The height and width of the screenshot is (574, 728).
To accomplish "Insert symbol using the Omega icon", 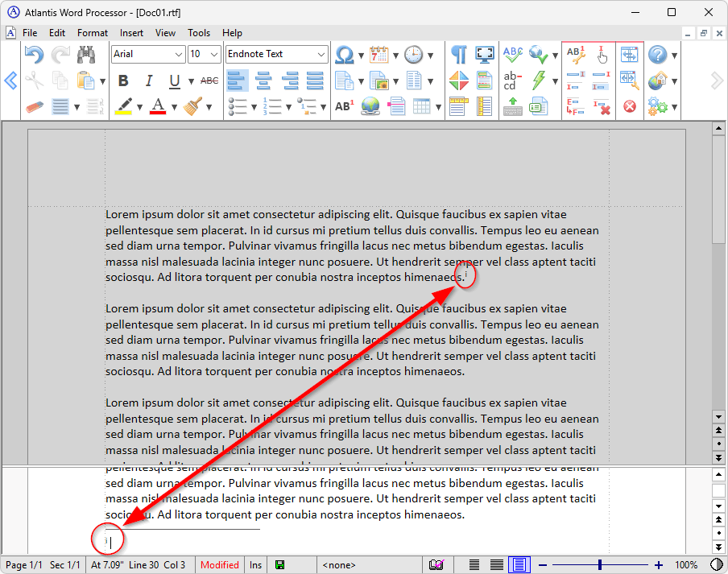I will (x=344, y=56).
